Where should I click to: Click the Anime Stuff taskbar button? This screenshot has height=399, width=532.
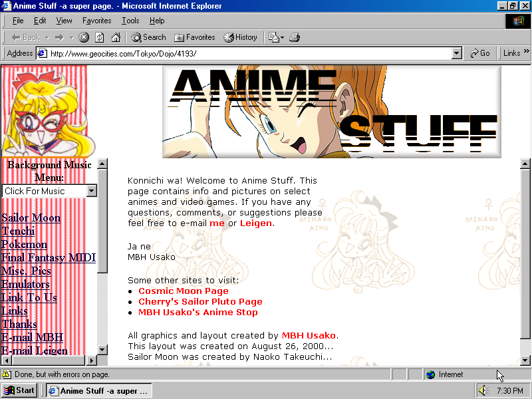tap(98, 391)
